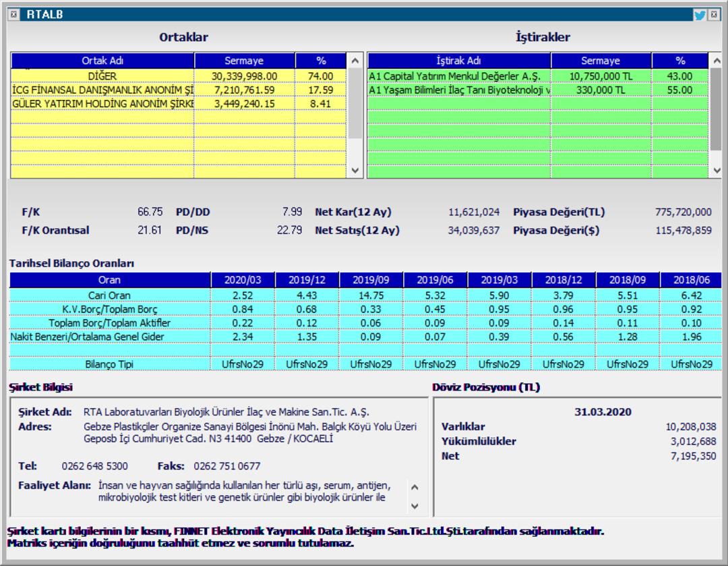
Task: Click İştirakler table scroll down arrow
Action: [x=717, y=171]
